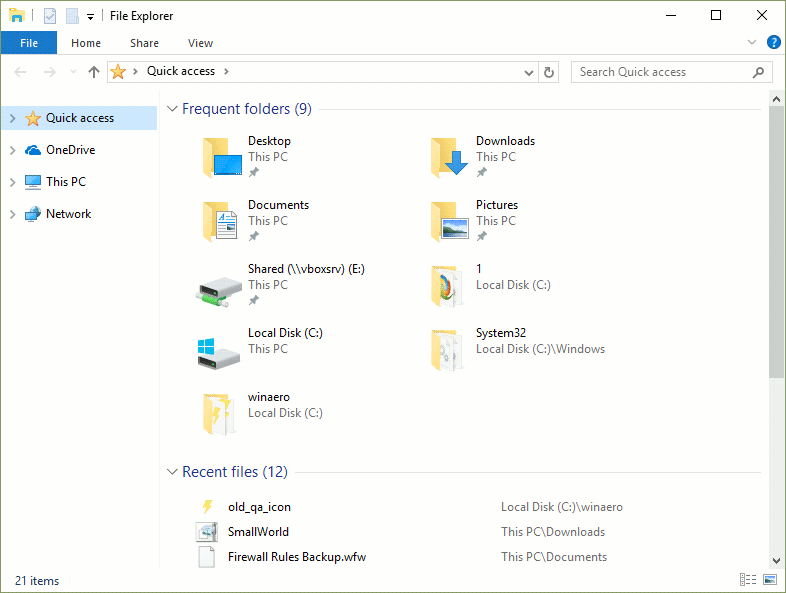Open Customize Quick Access Toolbar dropdown
Image resolution: width=786 pixels, height=593 pixels.
pyautogui.click(x=90, y=17)
